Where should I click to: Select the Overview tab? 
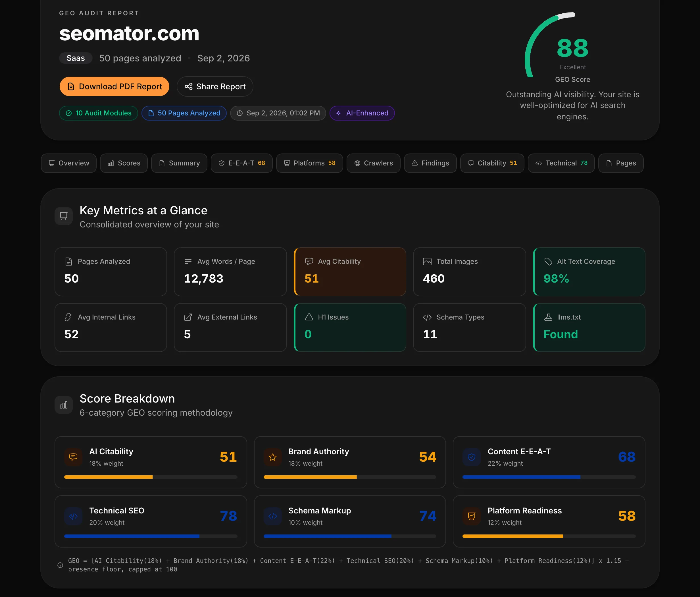tap(68, 163)
